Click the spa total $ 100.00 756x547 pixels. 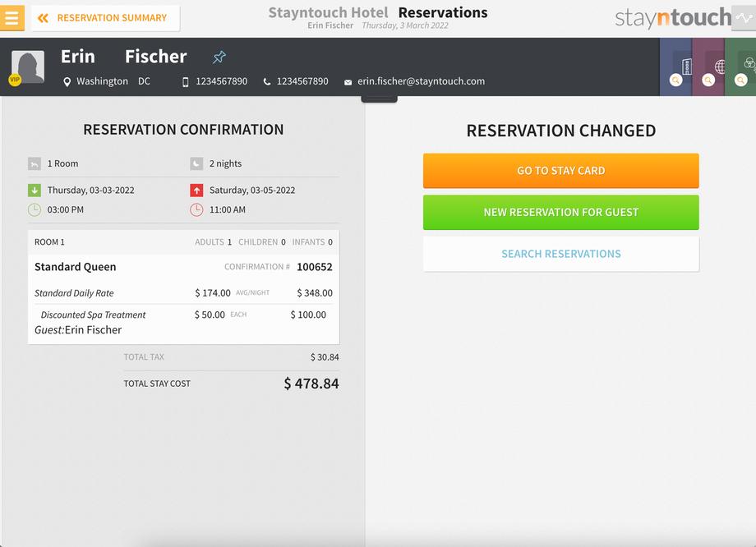[308, 315]
